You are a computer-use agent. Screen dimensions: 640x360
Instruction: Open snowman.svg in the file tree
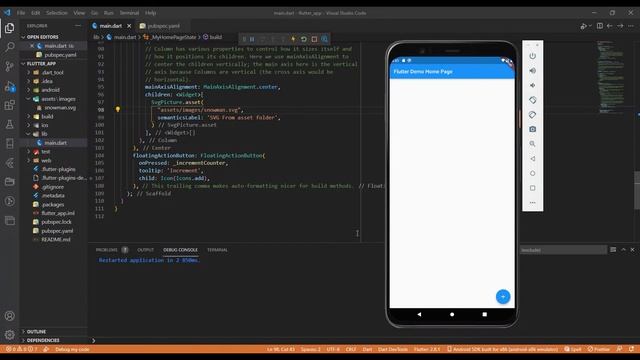60,108
